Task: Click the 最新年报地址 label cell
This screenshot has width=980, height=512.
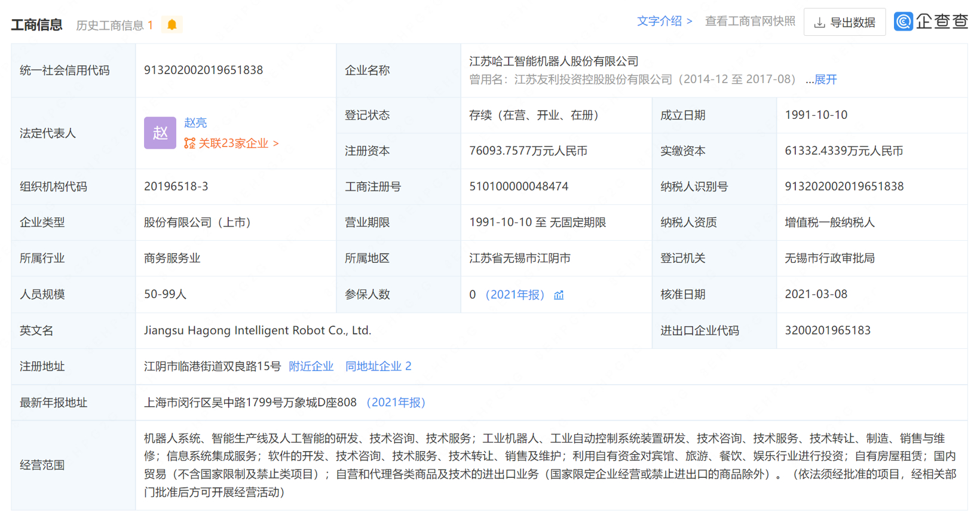Action: pos(73,403)
